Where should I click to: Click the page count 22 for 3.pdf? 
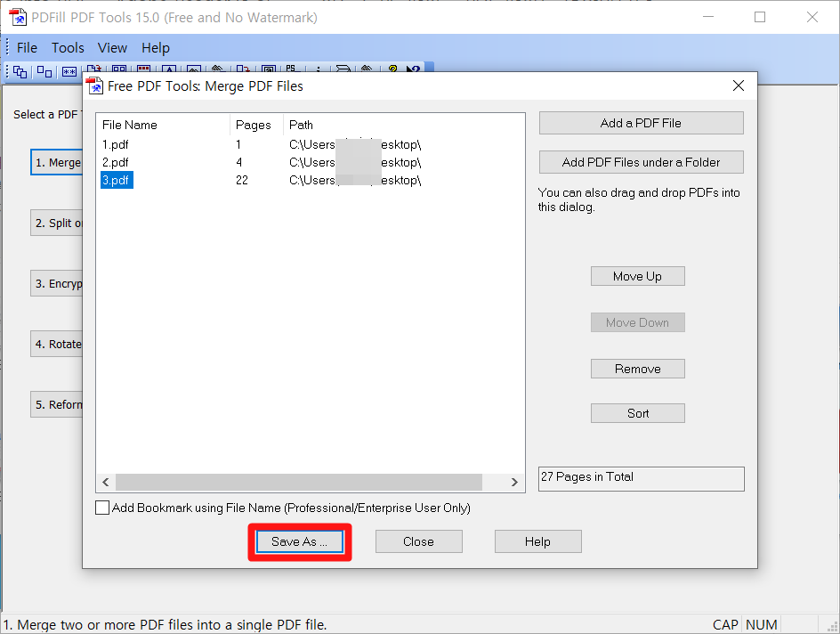pos(242,180)
